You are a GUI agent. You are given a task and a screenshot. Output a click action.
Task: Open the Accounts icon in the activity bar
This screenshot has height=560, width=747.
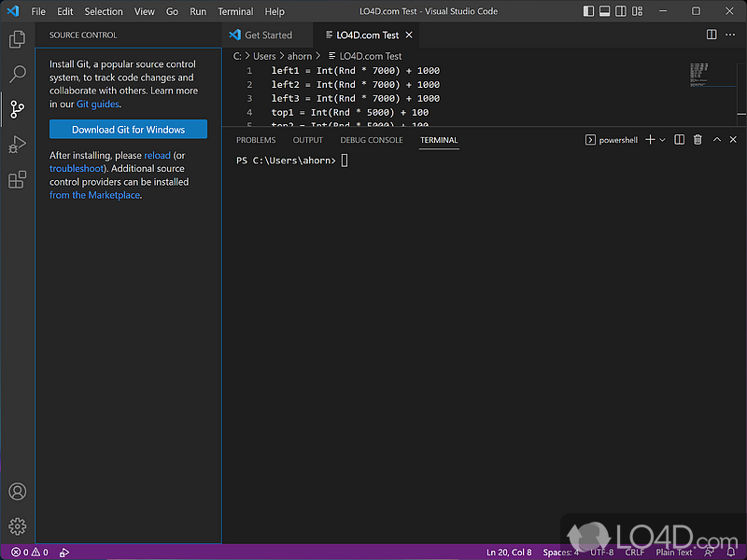tap(17, 491)
